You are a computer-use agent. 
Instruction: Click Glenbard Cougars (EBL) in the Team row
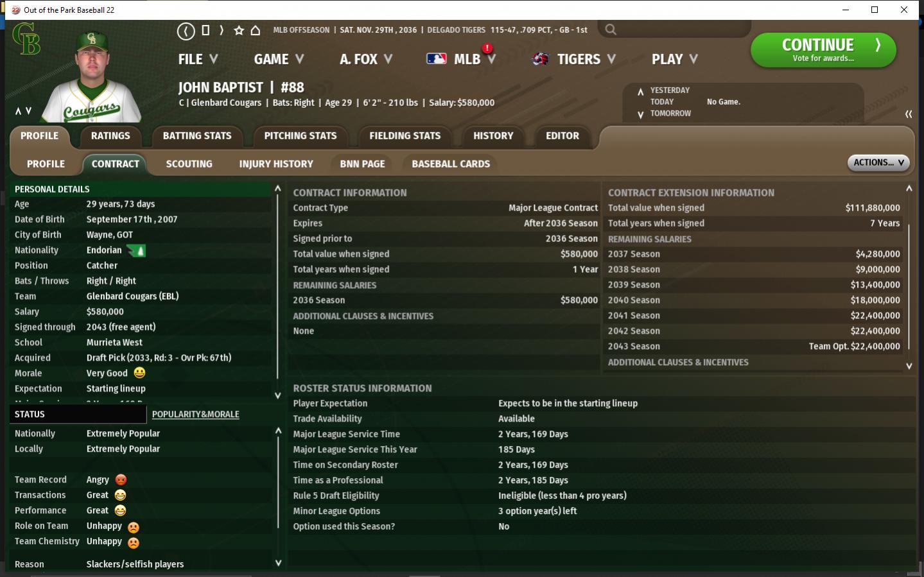point(133,297)
